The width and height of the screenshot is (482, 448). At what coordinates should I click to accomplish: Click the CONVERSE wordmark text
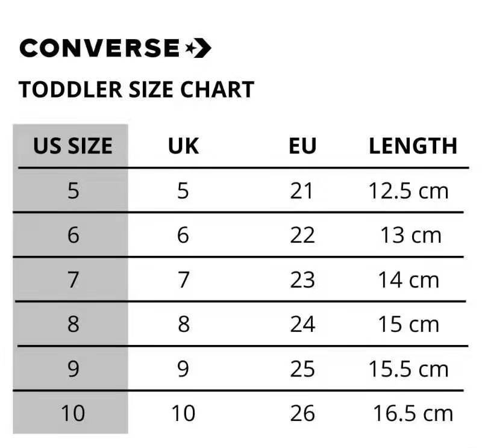(99, 48)
